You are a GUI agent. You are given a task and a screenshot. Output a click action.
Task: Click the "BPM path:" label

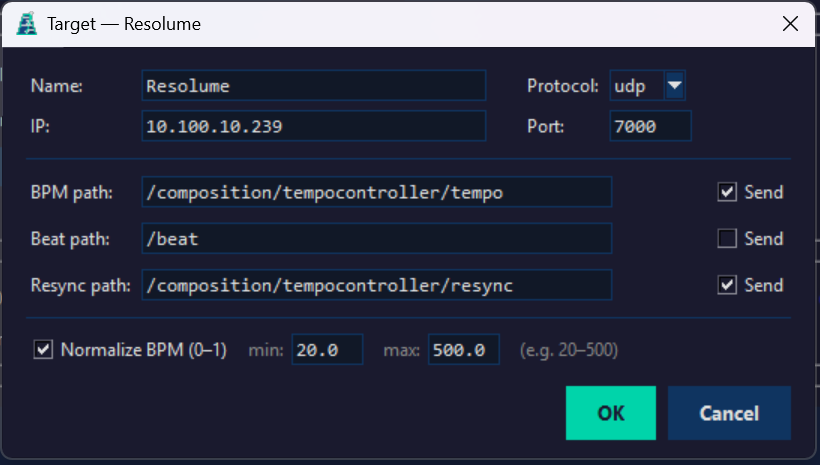pyautogui.click(x=72, y=192)
